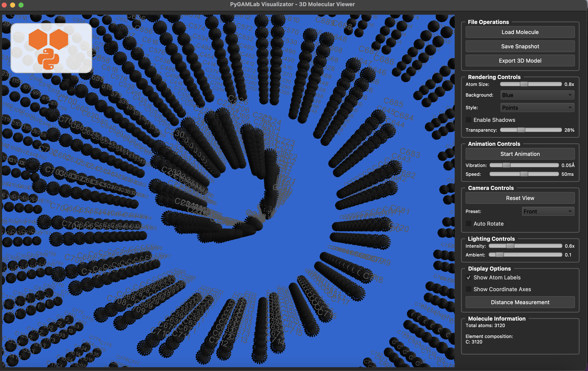Open the Distance Measurement tool

tap(520, 302)
